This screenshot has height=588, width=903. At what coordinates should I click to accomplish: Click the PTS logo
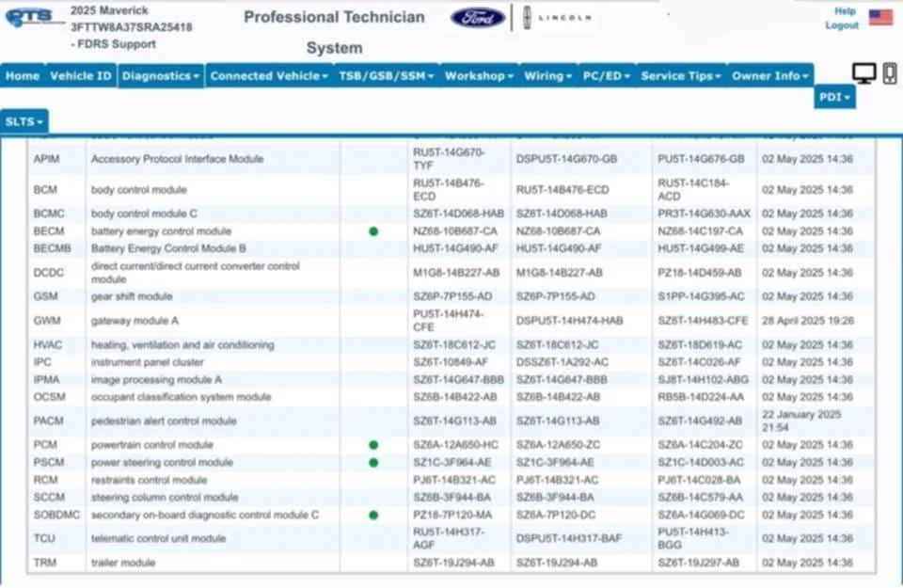point(30,16)
